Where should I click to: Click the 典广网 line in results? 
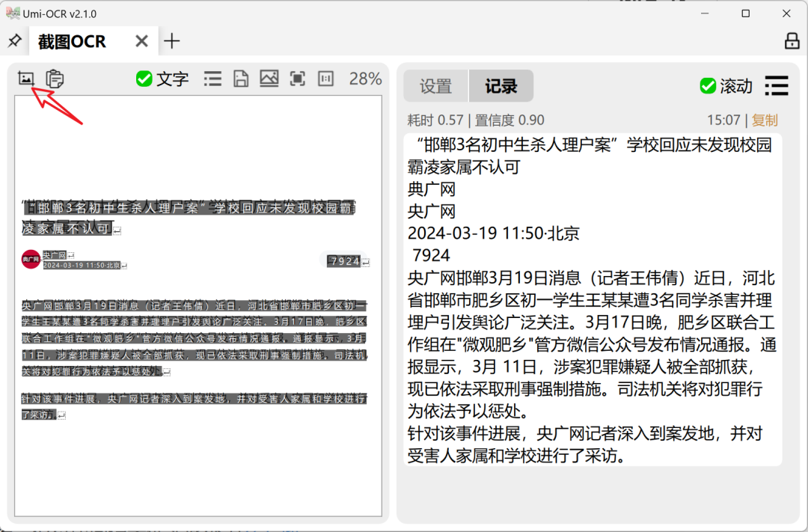pyautogui.click(x=432, y=189)
